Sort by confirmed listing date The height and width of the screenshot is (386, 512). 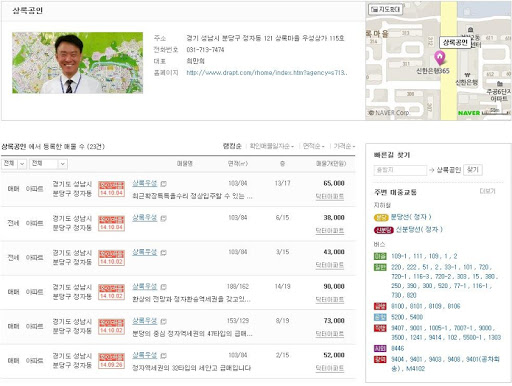click(x=272, y=146)
